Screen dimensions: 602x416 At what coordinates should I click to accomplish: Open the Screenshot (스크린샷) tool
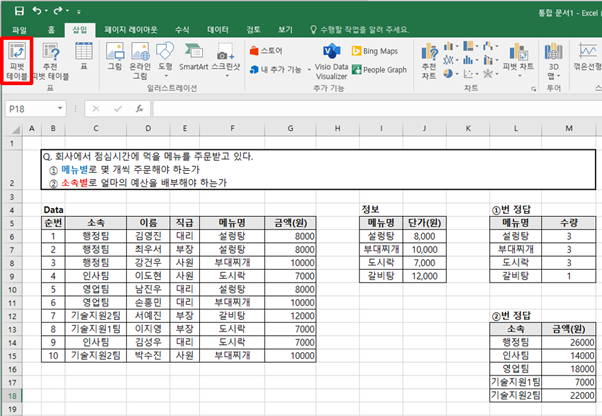(226, 58)
